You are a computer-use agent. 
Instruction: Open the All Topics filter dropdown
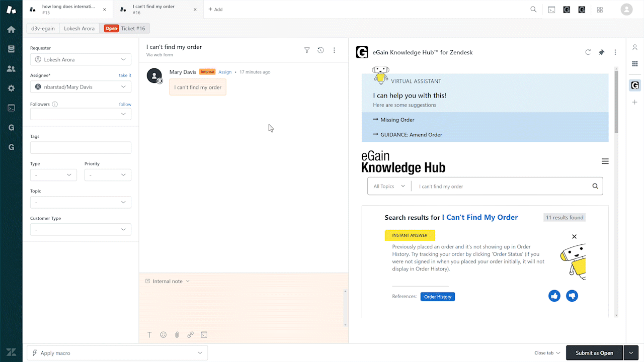(389, 186)
